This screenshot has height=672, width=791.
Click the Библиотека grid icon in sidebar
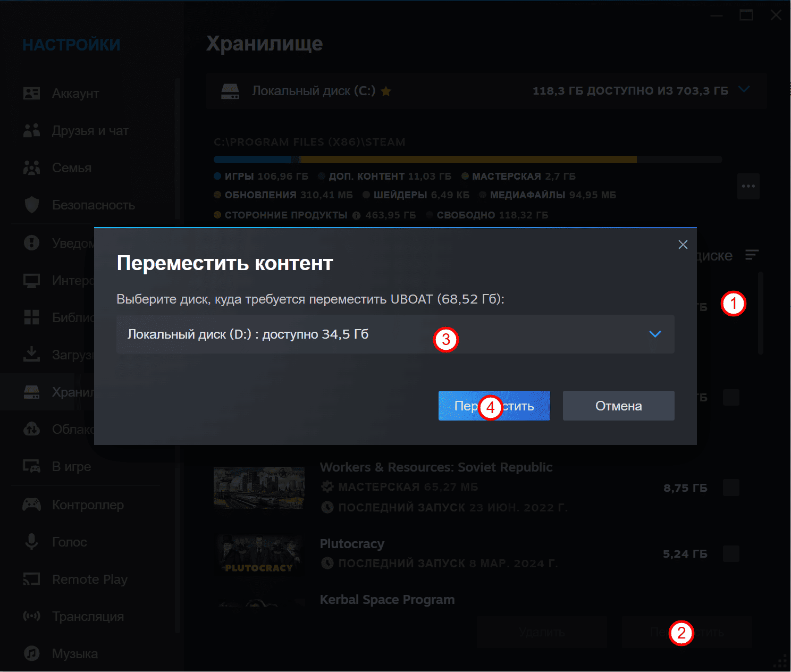[x=31, y=317]
